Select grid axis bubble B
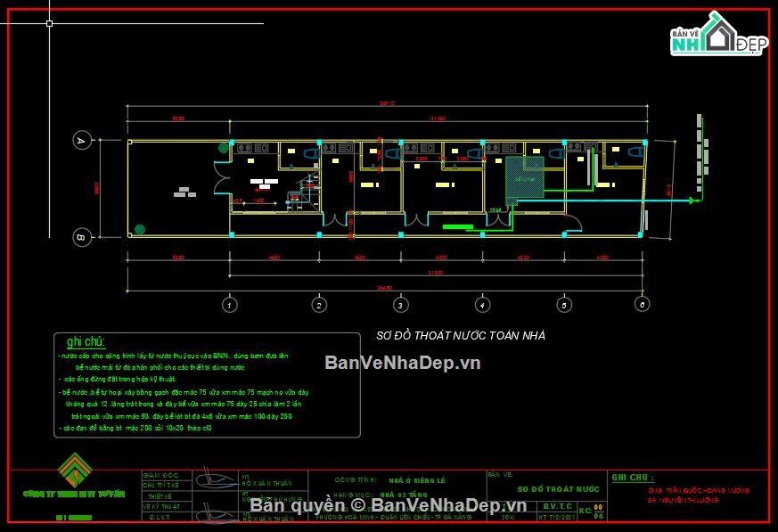The image size is (778, 532). [80, 237]
